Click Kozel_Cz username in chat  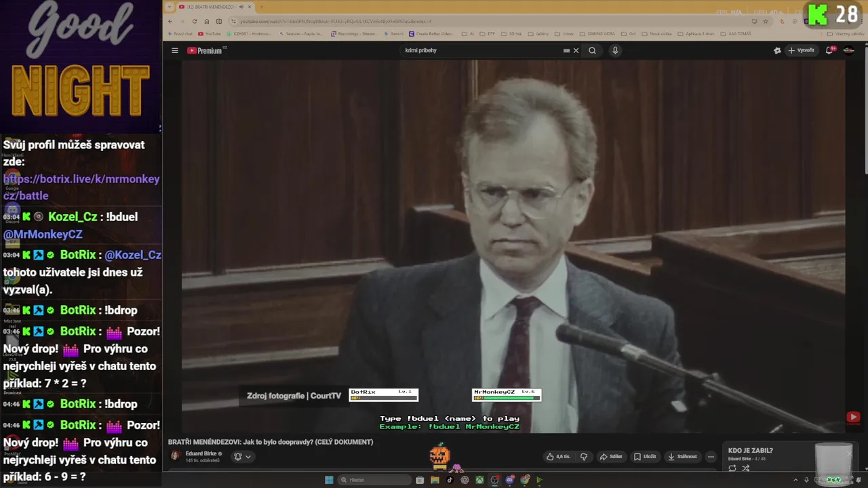pyautogui.click(x=73, y=217)
